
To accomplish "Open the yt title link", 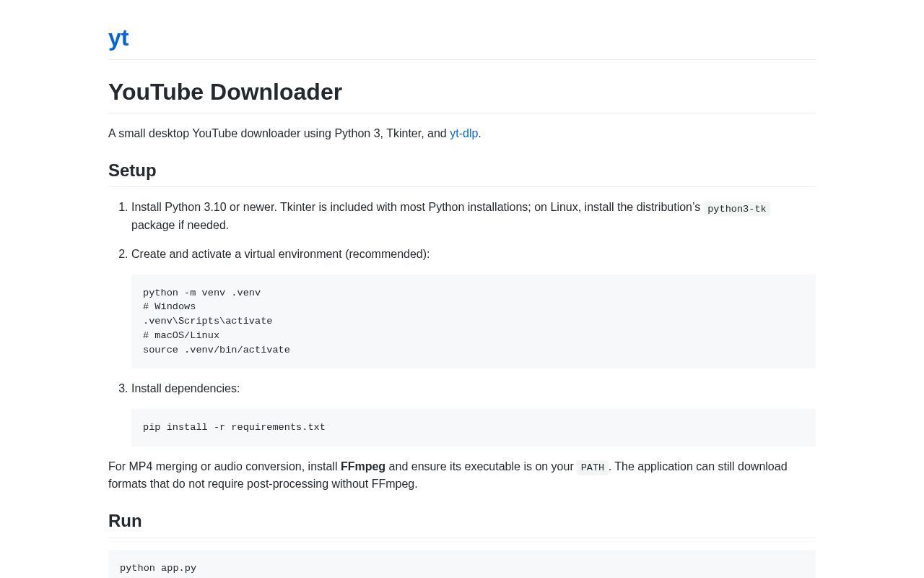I will click(x=118, y=38).
